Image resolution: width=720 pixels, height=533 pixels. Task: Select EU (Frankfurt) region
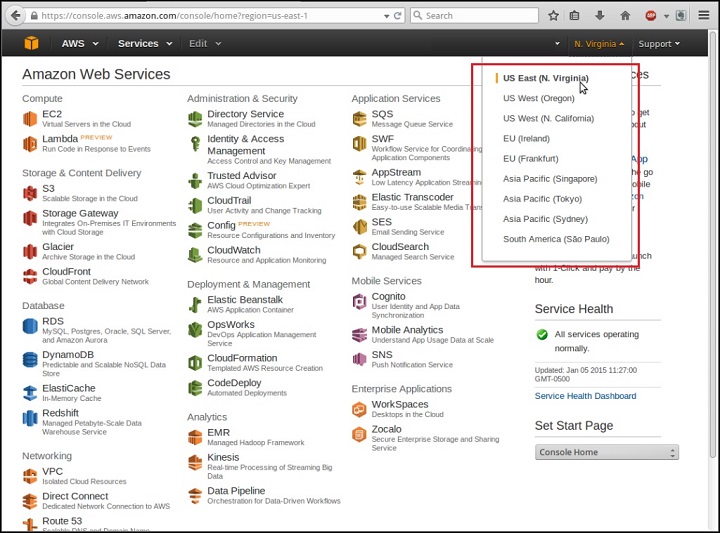[x=531, y=159]
